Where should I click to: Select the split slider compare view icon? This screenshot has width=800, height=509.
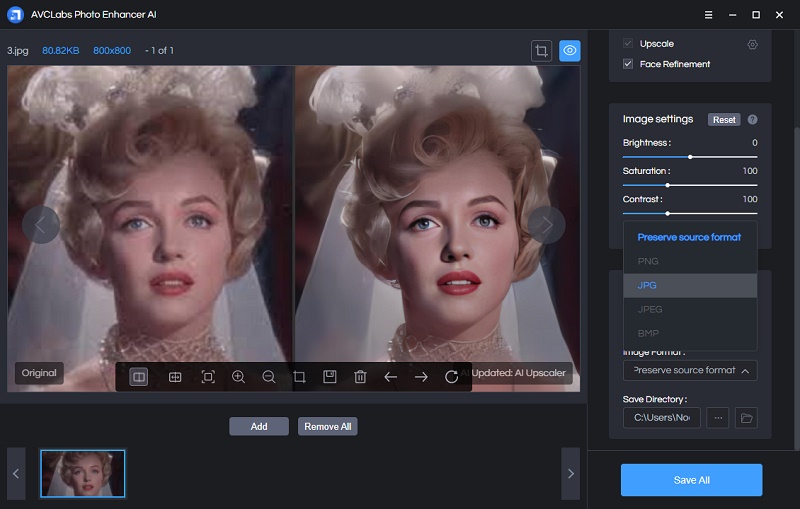(175, 377)
